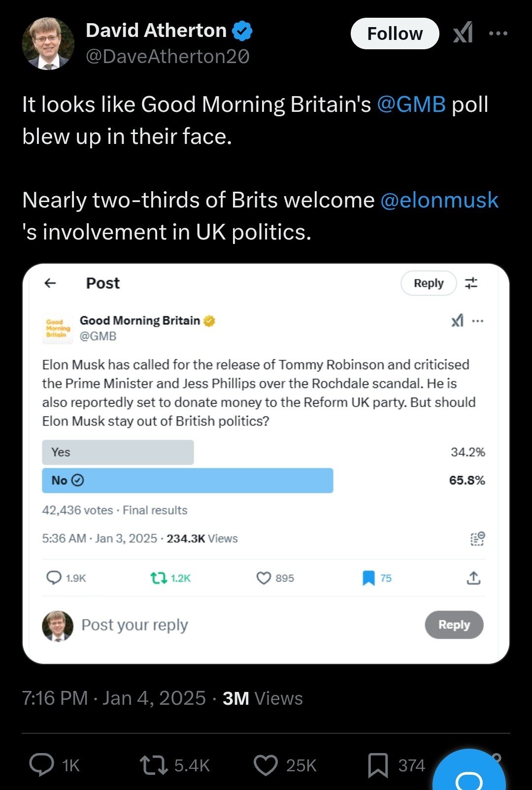Open the three-dot more options menu

click(x=498, y=34)
